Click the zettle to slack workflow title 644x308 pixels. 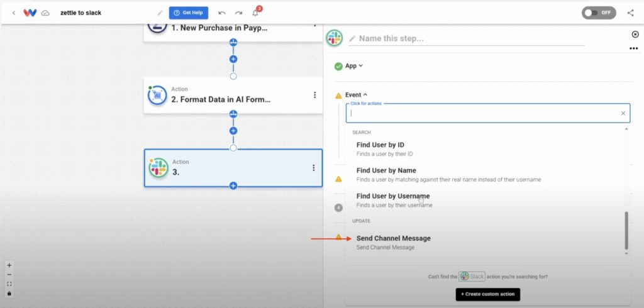tap(81, 13)
